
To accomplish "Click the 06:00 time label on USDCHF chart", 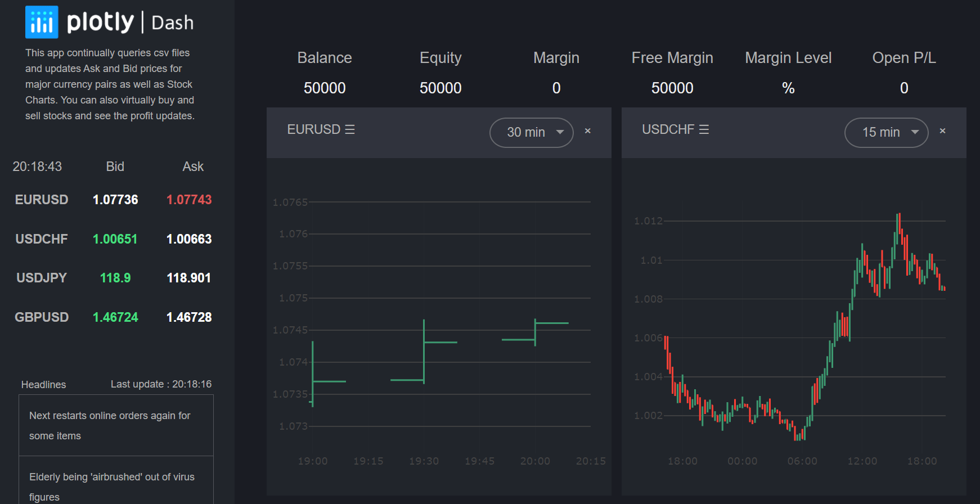I will (x=802, y=461).
